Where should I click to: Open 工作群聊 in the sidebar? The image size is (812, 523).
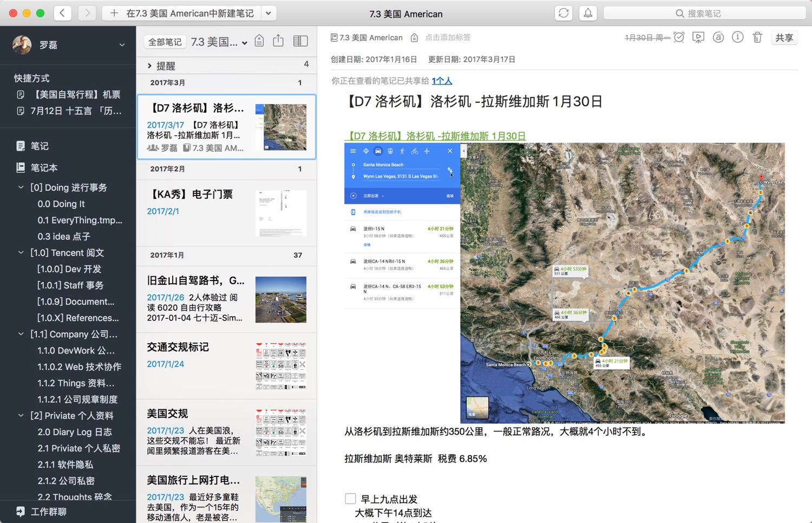pos(48,512)
